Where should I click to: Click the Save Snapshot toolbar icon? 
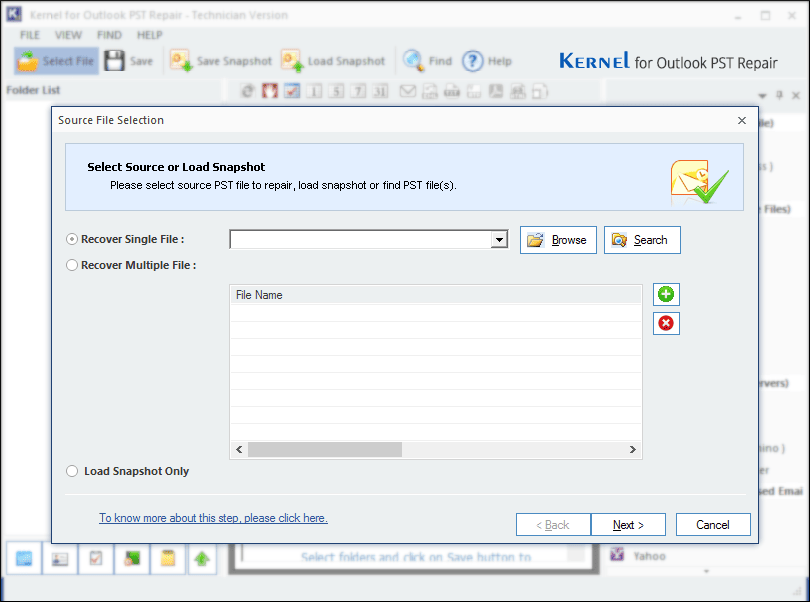tap(181, 61)
